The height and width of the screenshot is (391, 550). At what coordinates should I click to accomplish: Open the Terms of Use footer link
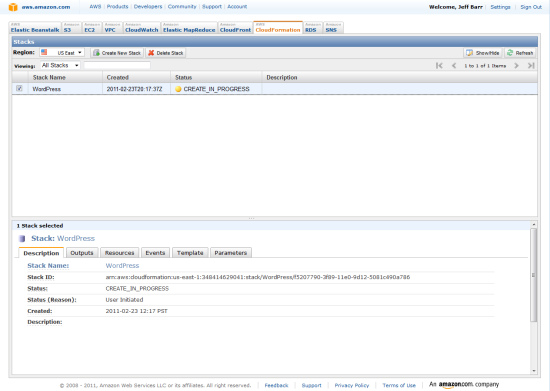click(399, 385)
